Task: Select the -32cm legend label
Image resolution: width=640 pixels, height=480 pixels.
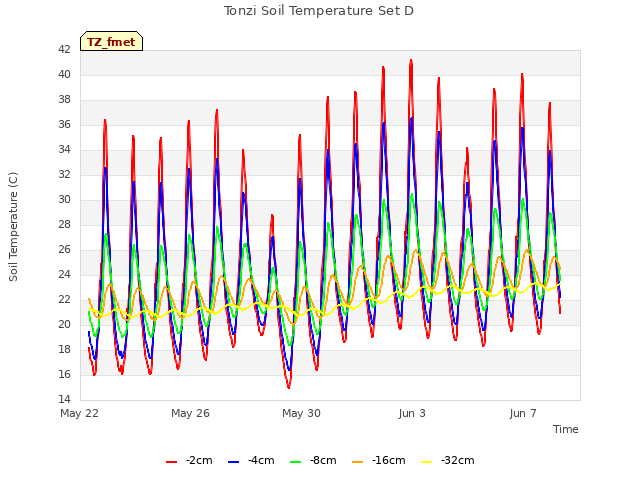Action: 458,460
